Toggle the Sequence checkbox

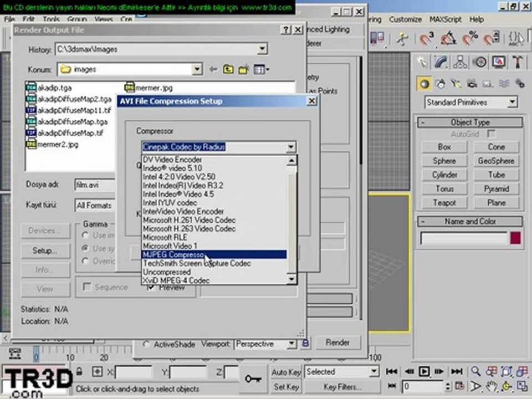(87, 287)
